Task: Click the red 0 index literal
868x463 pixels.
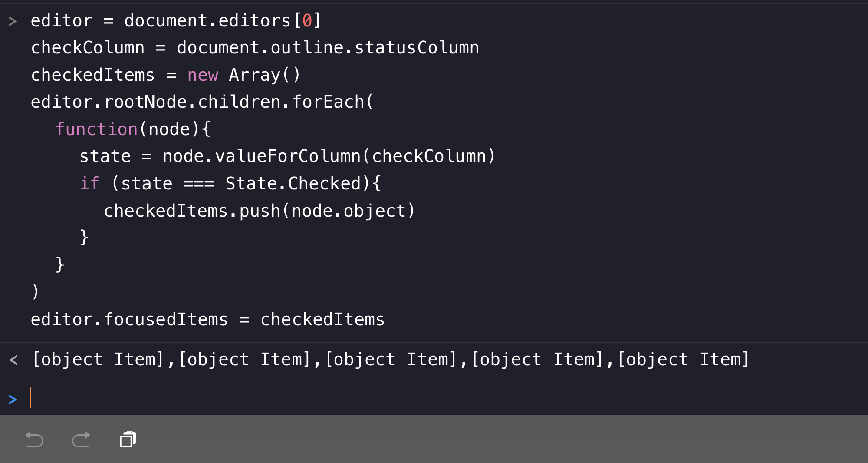Action: pos(307,21)
